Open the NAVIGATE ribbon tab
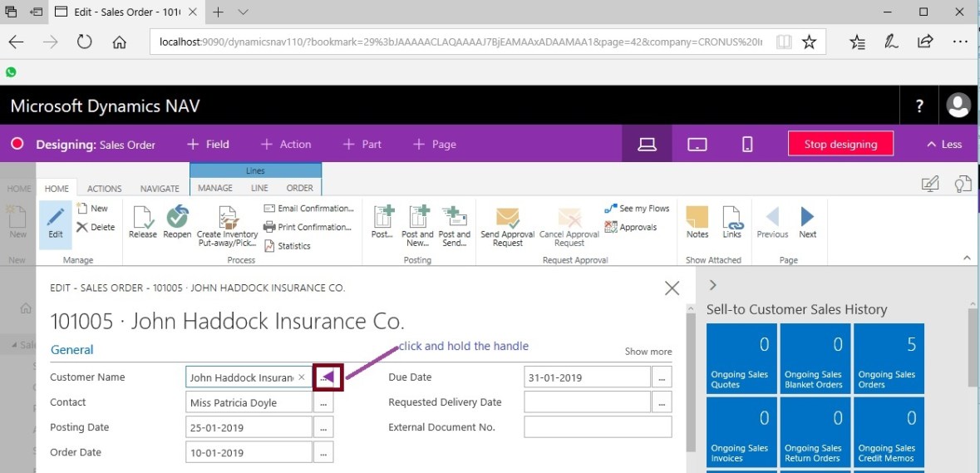This screenshot has width=980, height=473. coord(160,189)
